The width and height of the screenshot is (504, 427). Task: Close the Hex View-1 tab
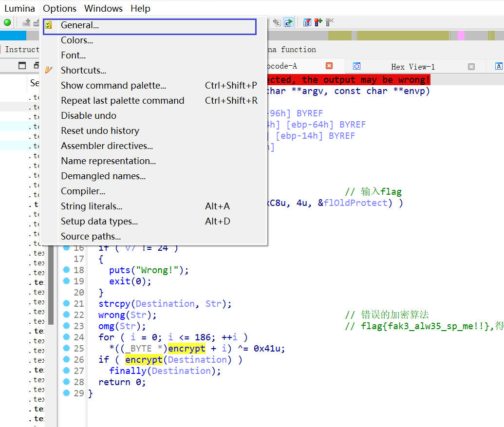pos(471,67)
